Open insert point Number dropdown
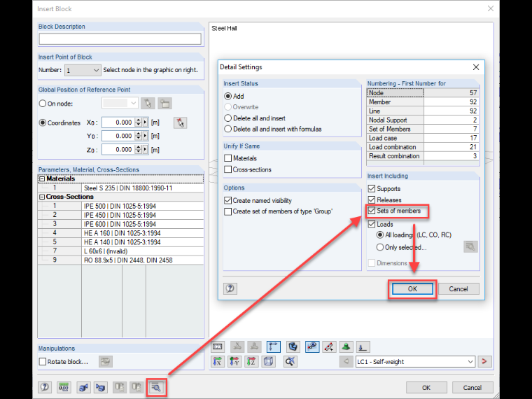This screenshot has height=399, width=532. [x=97, y=70]
